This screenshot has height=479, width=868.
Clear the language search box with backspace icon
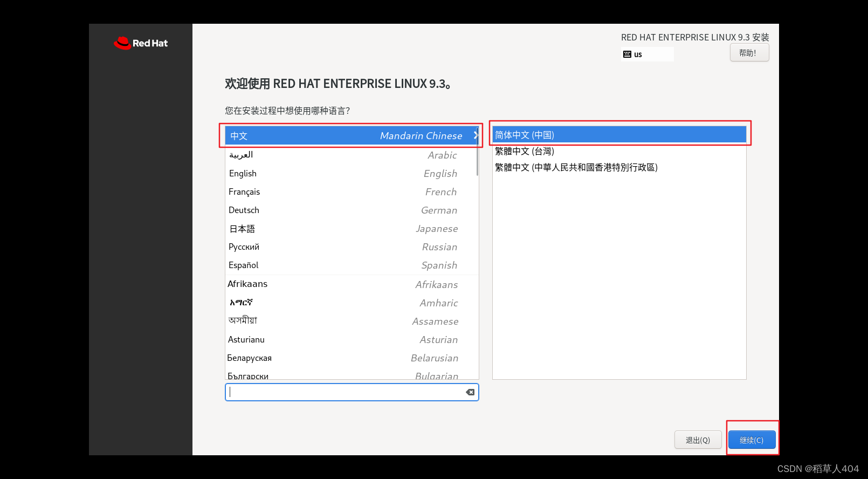click(470, 392)
